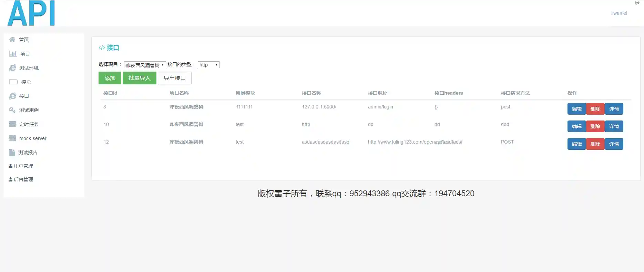The width and height of the screenshot is (644, 272).
Task: Click the logout icon at top right
Action: point(637,3)
